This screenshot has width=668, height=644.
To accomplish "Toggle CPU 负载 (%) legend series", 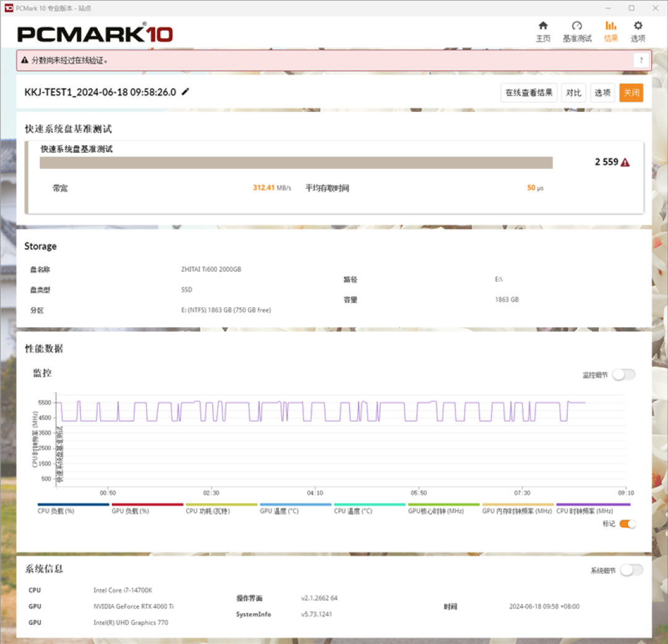I will [x=73, y=509].
